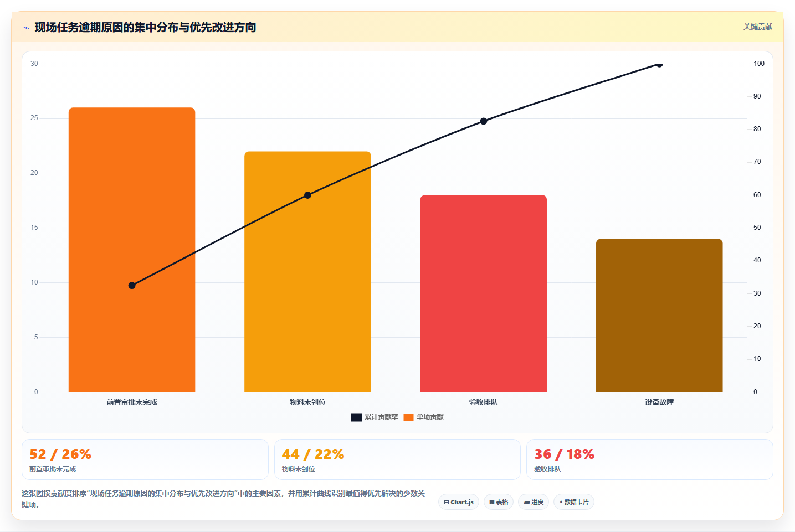The image size is (795, 532).
Task: Click the dark 累计贡献率 legend swatch
Action: pos(356,417)
